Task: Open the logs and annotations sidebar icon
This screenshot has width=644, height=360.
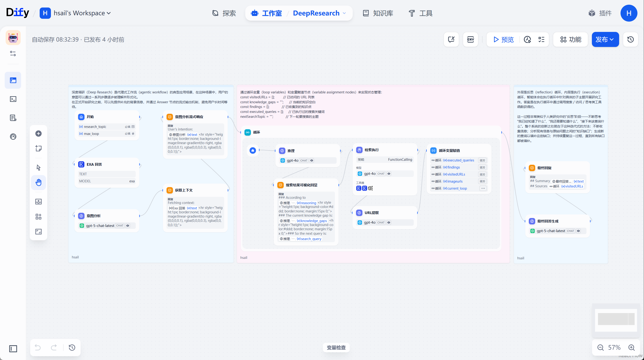Action: [13, 118]
